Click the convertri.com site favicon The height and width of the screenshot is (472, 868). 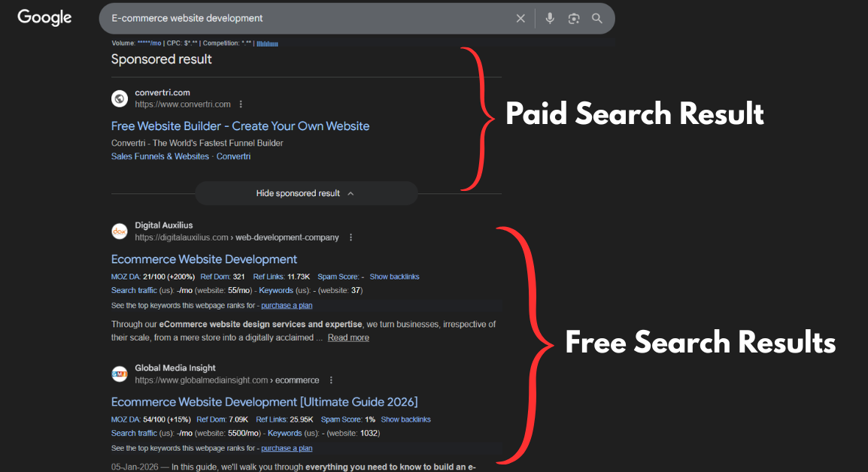[x=119, y=98]
